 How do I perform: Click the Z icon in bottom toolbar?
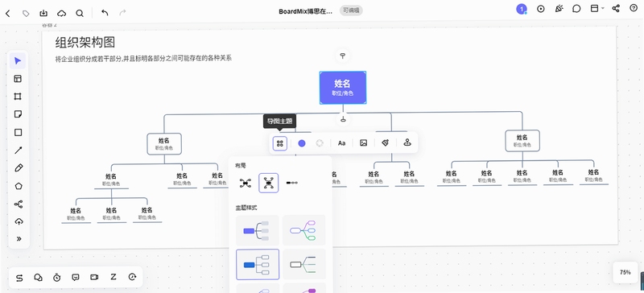point(114,277)
